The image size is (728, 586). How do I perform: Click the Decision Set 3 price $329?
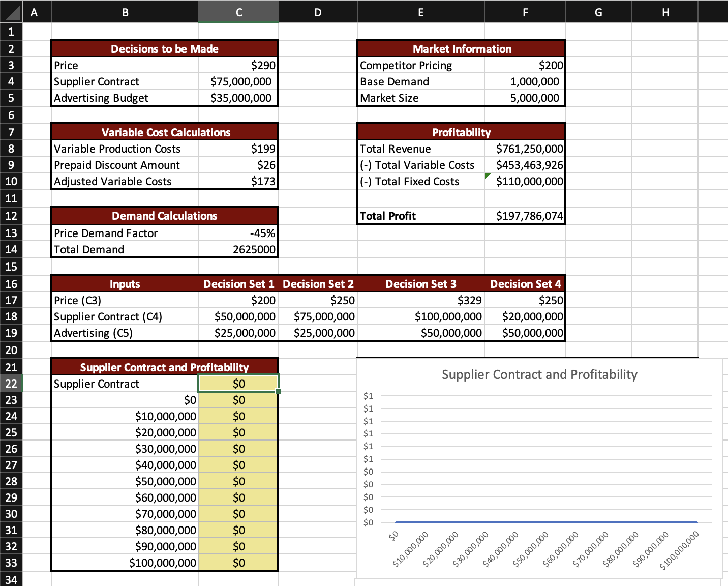(x=470, y=300)
